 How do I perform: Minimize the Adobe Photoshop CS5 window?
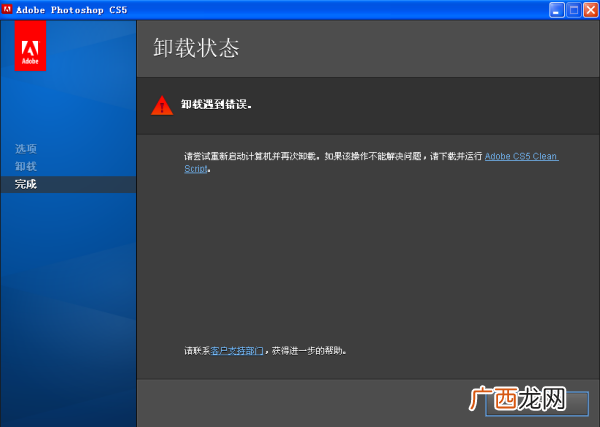click(x=556, y=10)
